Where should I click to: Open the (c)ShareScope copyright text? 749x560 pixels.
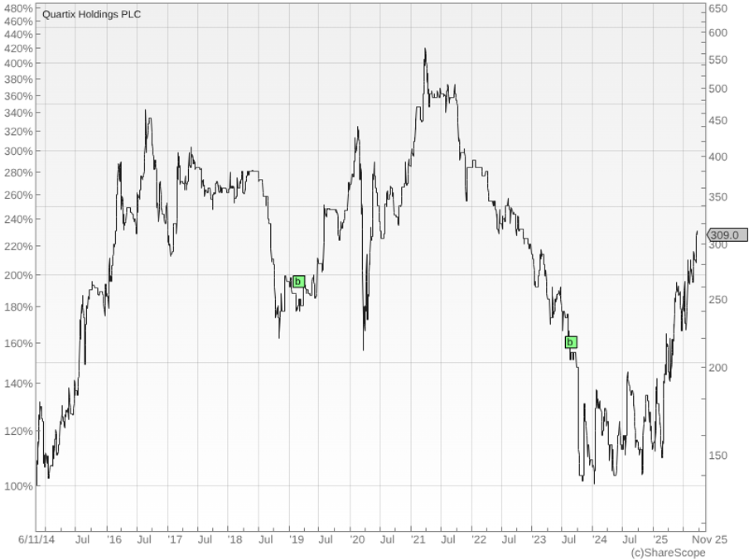click(x=668, y=552)
